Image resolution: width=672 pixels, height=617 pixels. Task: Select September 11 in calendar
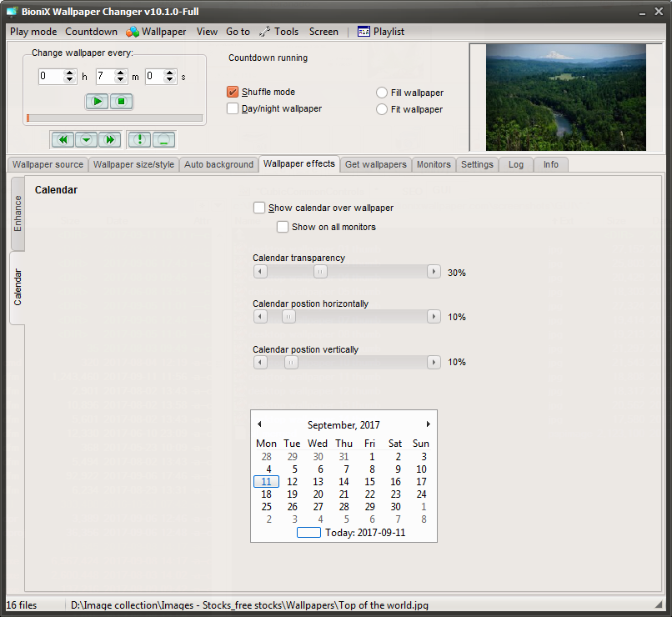(x=266, y=482)
